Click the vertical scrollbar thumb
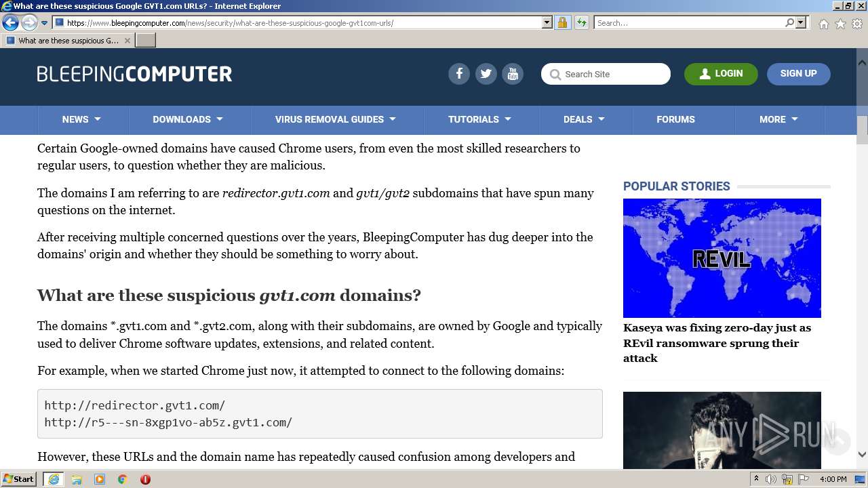The image size is (868, 488). click(x=862, y=129)
